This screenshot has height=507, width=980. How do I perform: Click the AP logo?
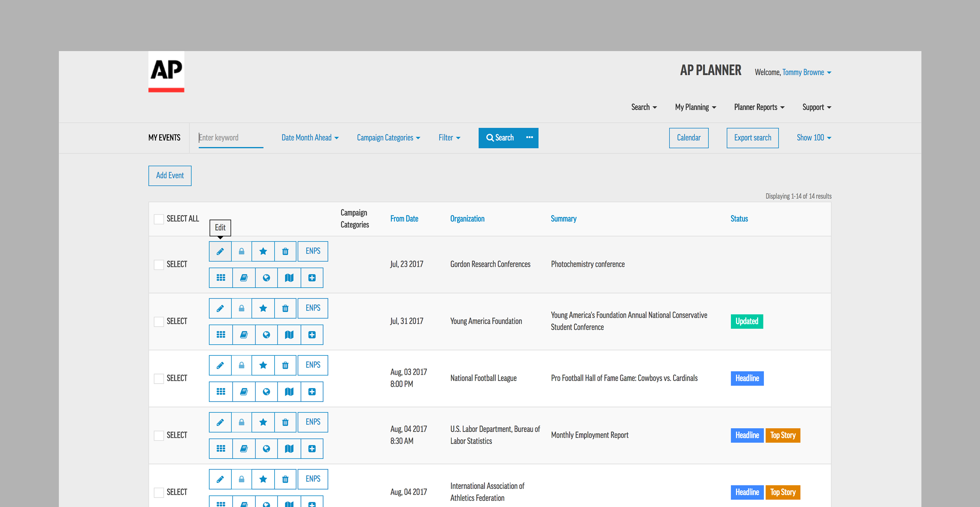point(166,72)
